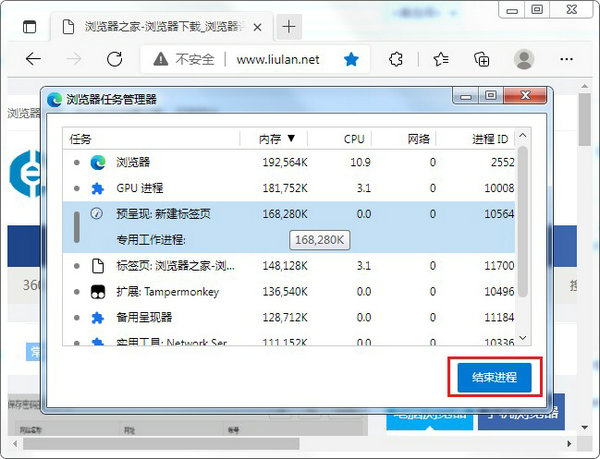Select the GPU 进程 puzzle icon

tap(98, 188)
